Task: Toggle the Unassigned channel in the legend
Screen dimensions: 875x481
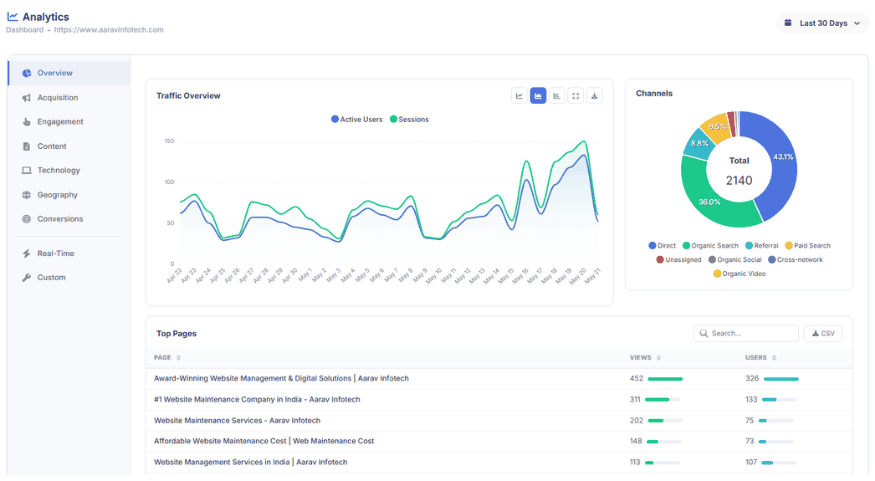Action: tap(679, 259)
